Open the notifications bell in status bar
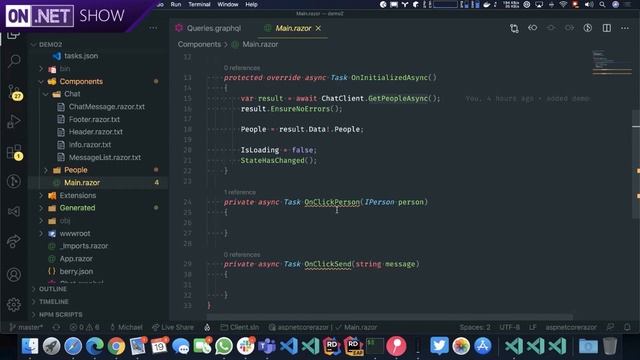Viewport: 640px width, 360px height. pos(627,327)
